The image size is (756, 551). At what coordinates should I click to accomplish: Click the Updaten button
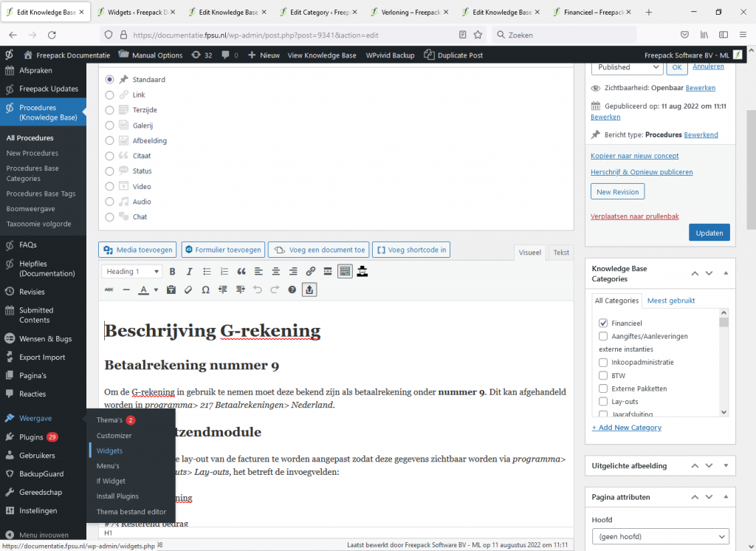(709, 233)
